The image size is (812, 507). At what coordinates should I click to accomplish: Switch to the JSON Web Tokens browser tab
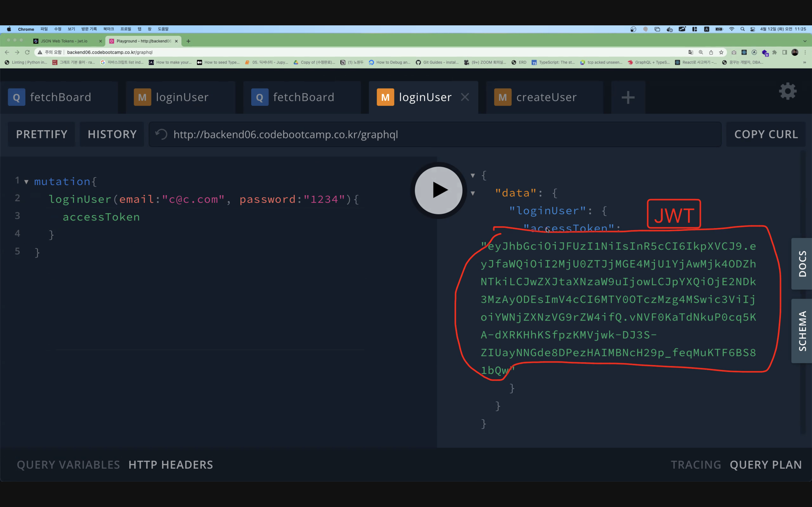(64, 41)
